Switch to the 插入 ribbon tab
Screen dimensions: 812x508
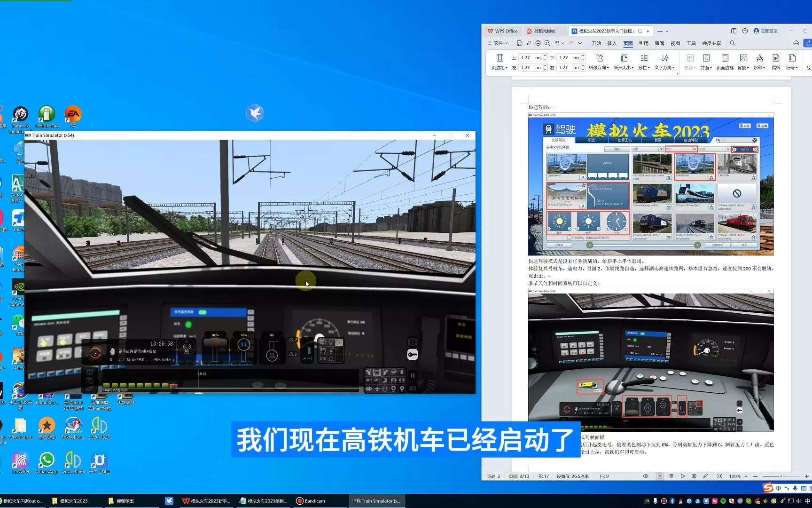612,43
